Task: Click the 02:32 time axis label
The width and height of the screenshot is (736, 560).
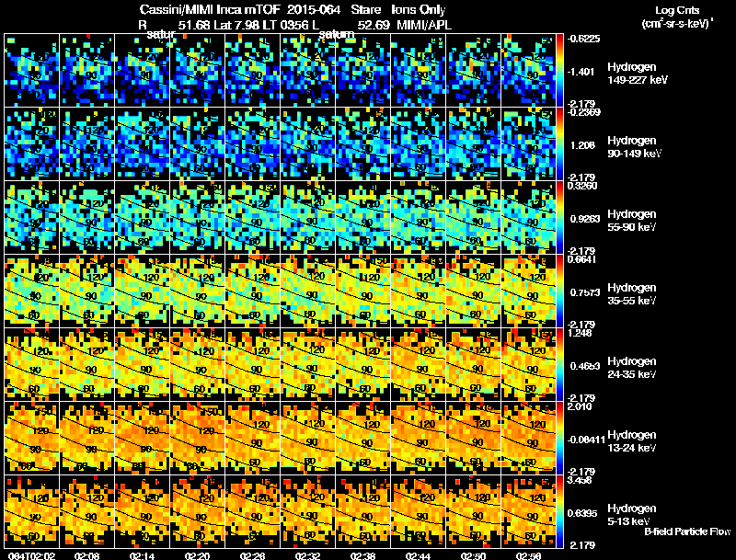Action: [x=308, y=556]
